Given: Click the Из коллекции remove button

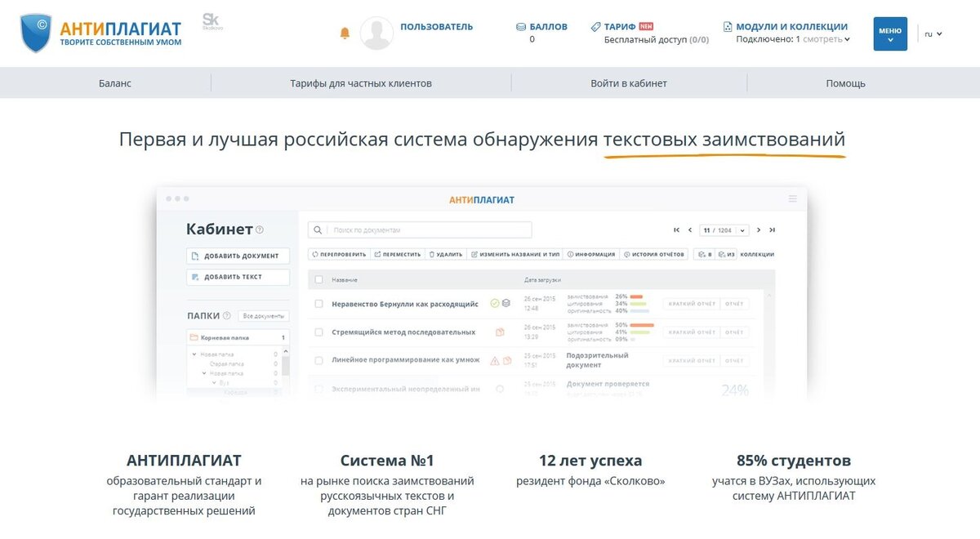Looking at the screenshot, I should tap(727, 255).
